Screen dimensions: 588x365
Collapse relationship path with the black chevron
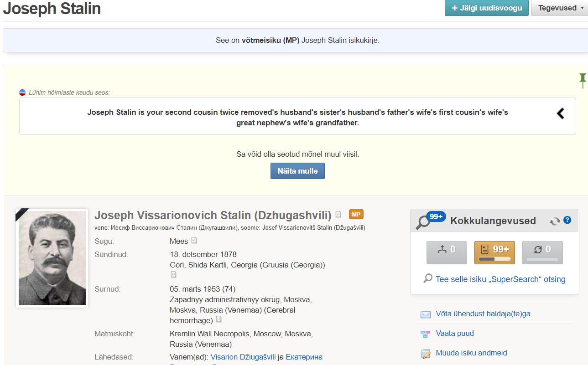561,113
